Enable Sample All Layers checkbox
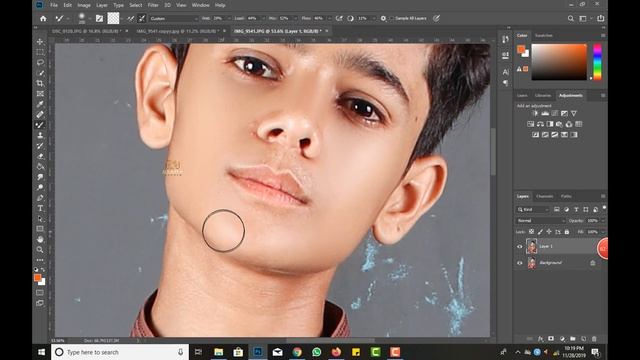640x360 pixels. point(391,18)
